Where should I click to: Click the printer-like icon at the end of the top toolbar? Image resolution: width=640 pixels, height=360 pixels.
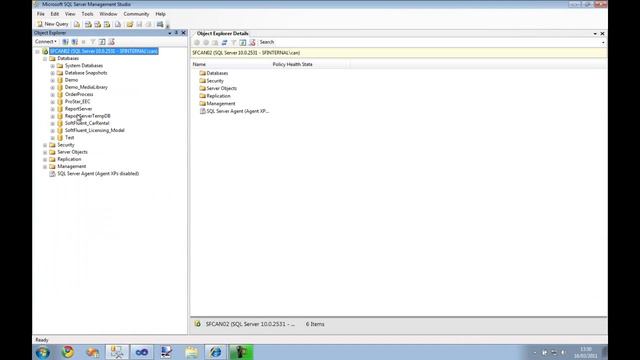(x=160, y=24)
